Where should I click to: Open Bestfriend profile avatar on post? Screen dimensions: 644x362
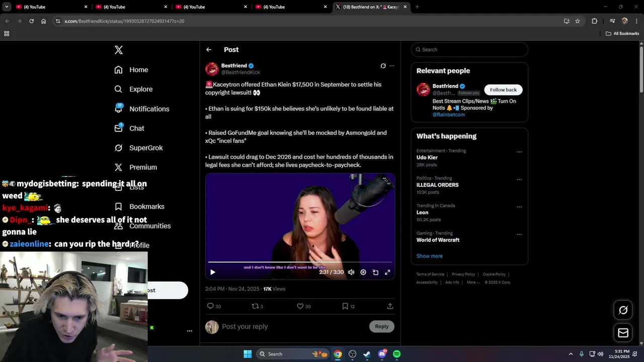212,69
